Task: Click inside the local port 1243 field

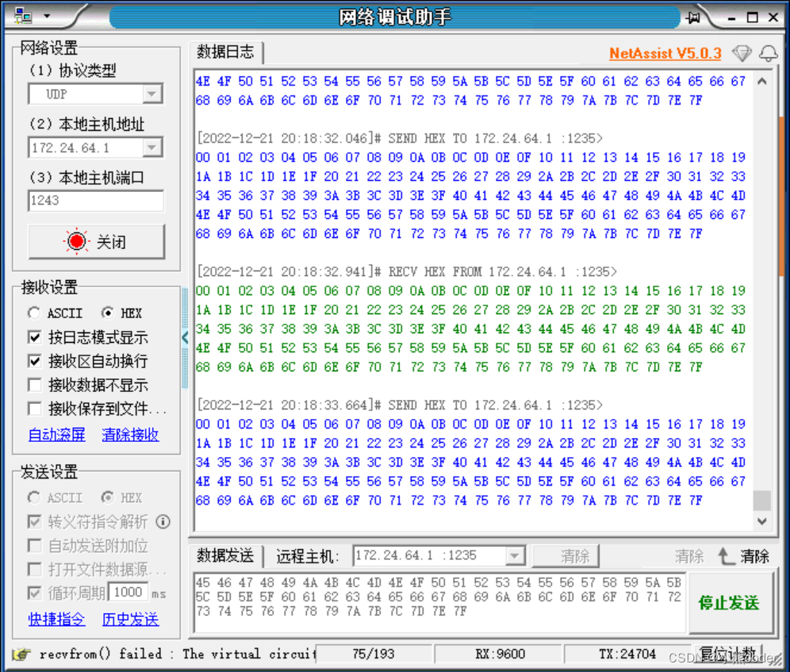Action: click(95, 201)
